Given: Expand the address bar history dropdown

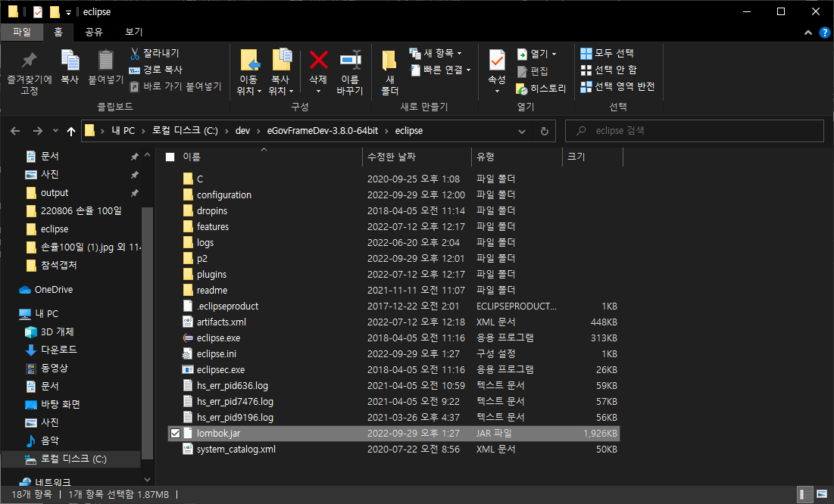Looking at the screenshot, I should point(522,131).
